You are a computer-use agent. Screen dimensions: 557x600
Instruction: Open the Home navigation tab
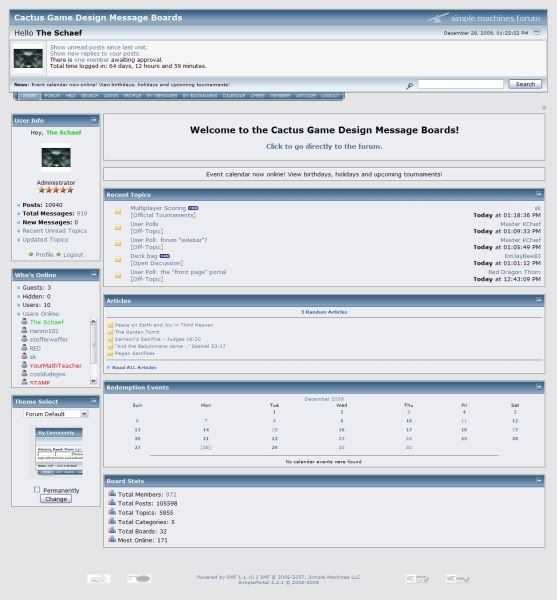(x=29, y=96)
